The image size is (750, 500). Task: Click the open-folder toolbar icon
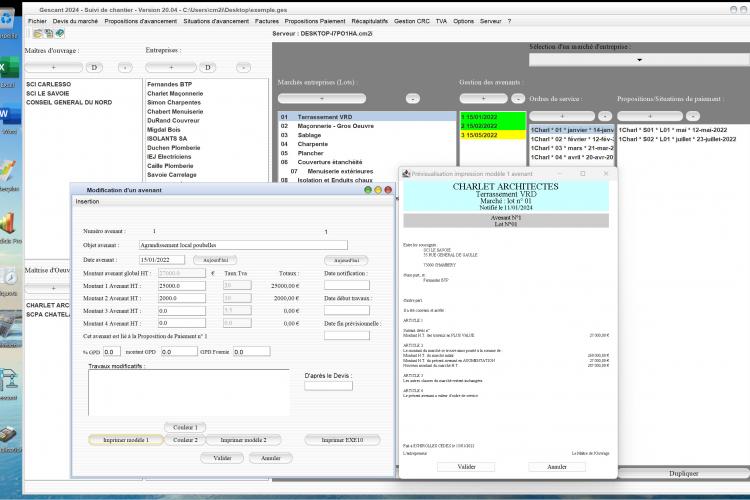[x=38, y=33]
